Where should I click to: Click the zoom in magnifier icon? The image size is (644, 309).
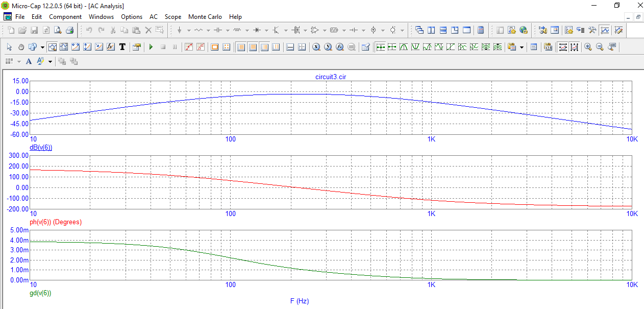tap(588, 47)
